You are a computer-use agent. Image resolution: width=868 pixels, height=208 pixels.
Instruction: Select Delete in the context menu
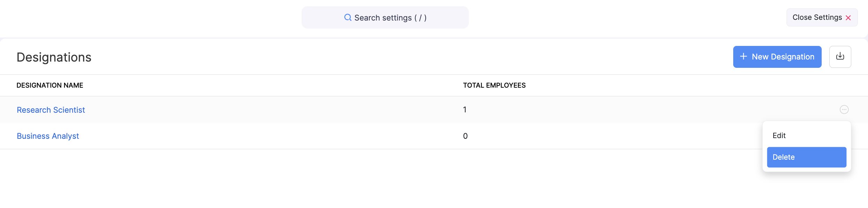(806, 157)
